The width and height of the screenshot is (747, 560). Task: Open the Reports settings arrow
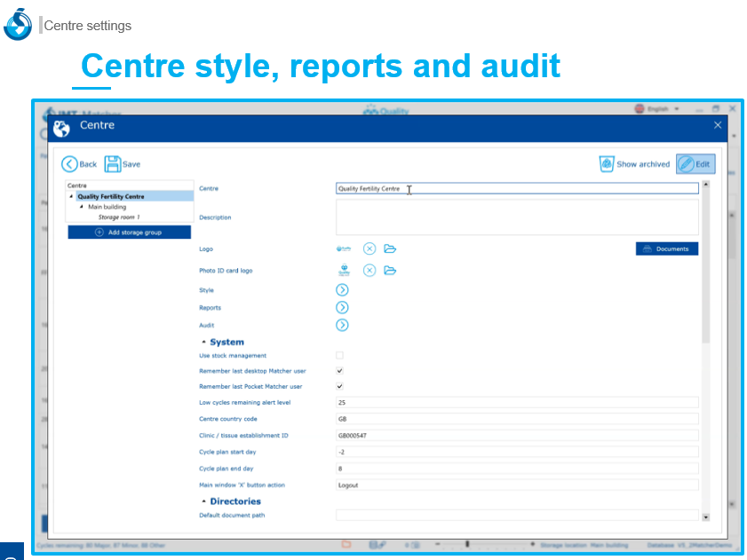[x=342, y=308]
